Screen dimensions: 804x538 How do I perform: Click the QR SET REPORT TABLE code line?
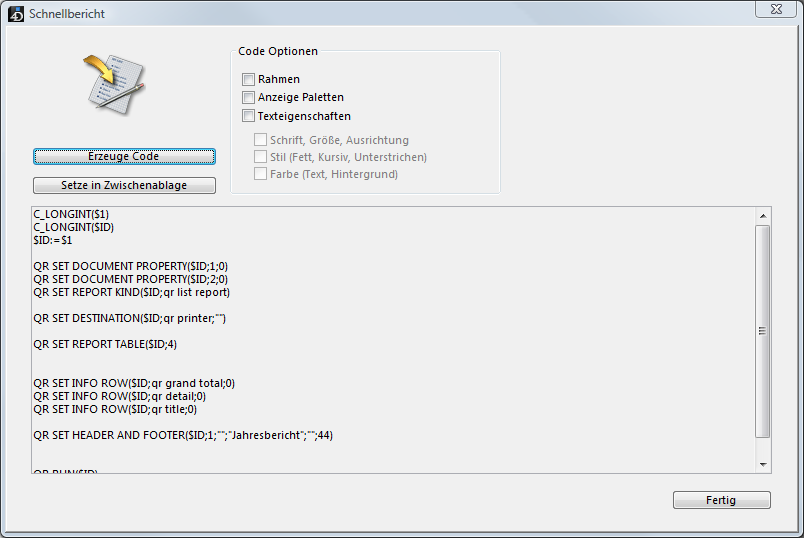pos(106,344)
